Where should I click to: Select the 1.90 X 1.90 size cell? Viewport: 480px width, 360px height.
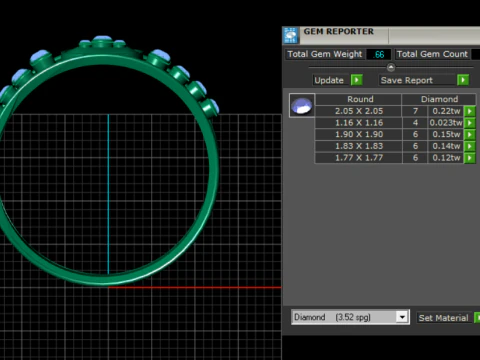click(x=358, y=134)
